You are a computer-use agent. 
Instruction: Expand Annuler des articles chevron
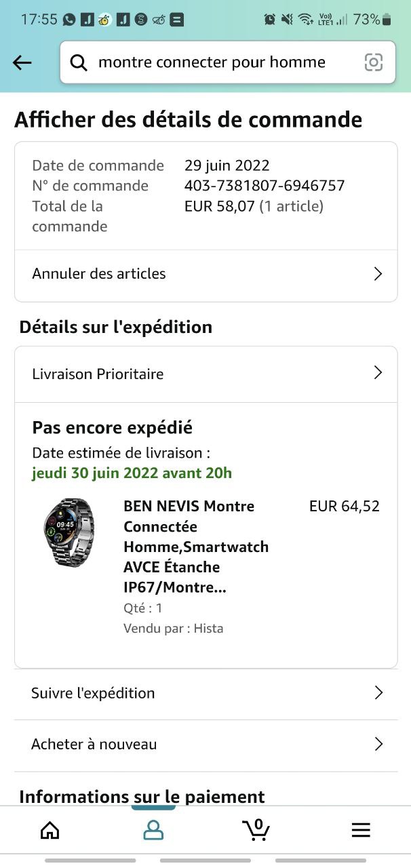coord(378,274)
